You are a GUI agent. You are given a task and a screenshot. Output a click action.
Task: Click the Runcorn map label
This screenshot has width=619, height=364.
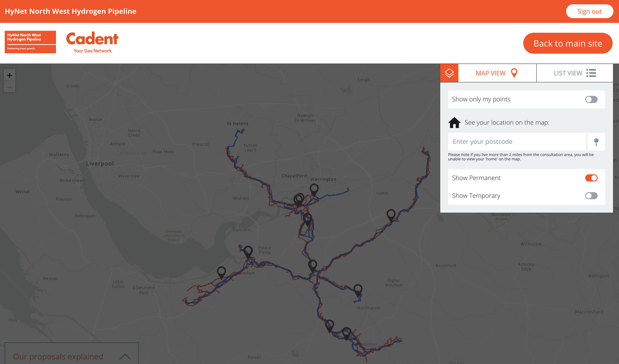pyautogui.click(x=241, y=230)
